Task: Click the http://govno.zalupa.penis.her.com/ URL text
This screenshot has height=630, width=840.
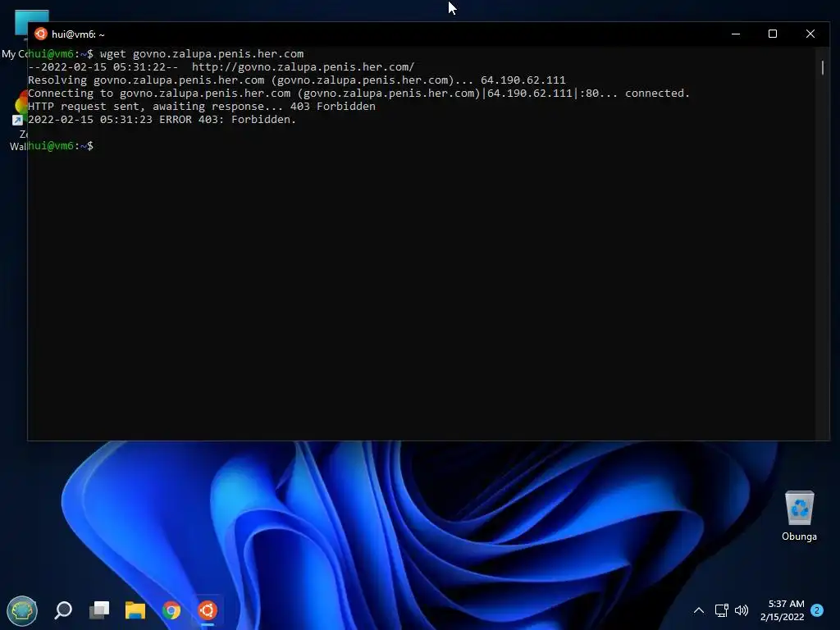Action: point(304,67)
